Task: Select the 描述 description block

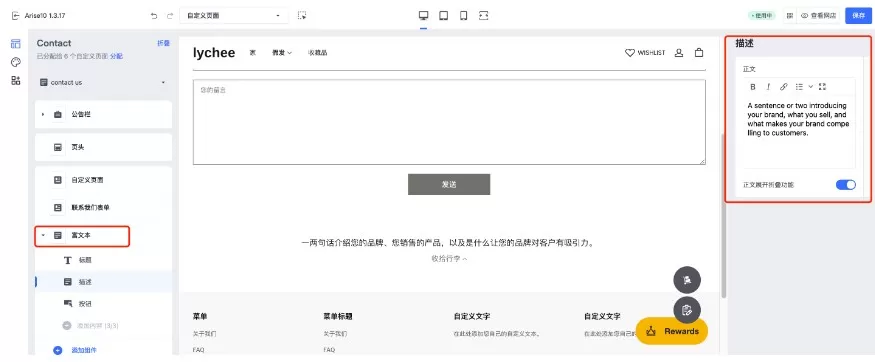Action: 103,282
